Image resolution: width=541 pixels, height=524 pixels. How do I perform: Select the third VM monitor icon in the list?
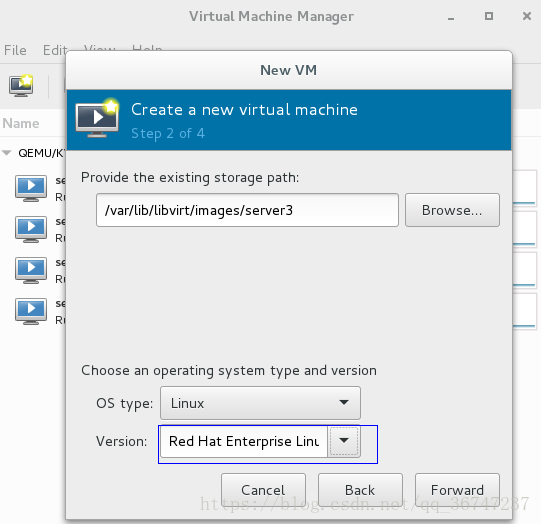31,270
